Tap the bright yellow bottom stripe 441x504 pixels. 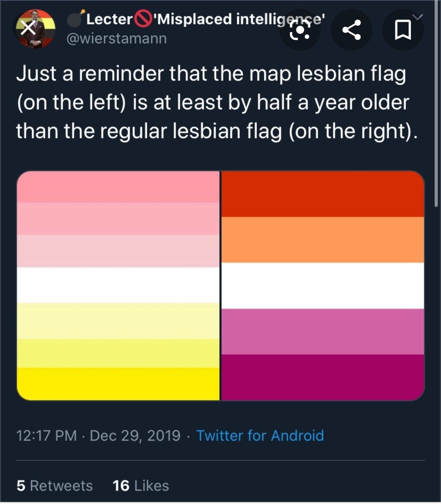tap(118, 384)
